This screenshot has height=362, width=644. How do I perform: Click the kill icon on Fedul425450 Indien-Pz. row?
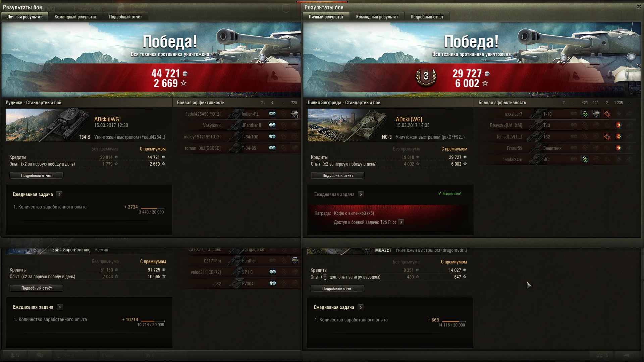(294, 114)
